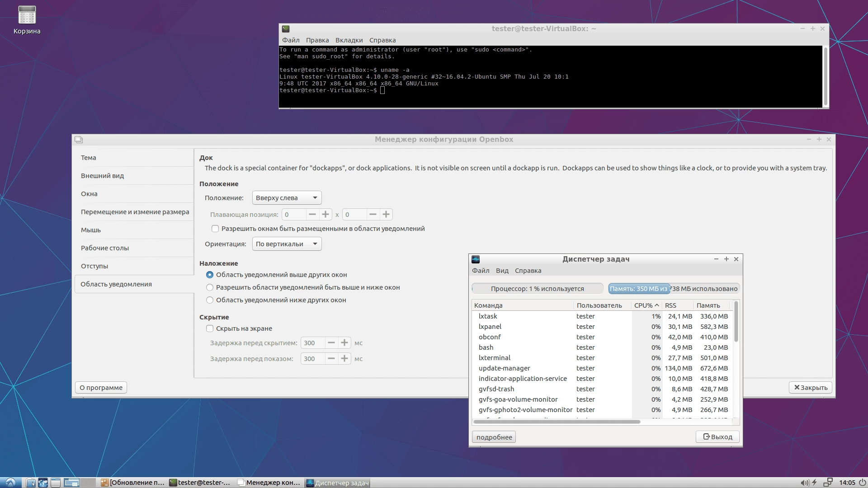
Task: Switch to Обновление taskbar window button
Action: (133, 483)
